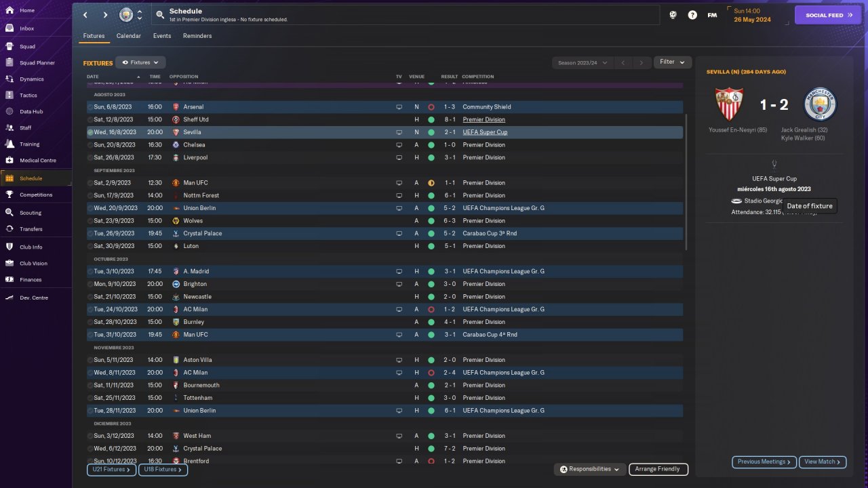Open U18 Fixtures

(163, 469)
